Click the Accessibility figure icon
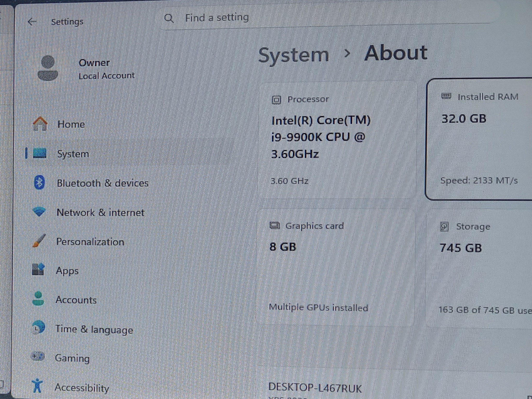532x399 pixels. click(37, 385)
